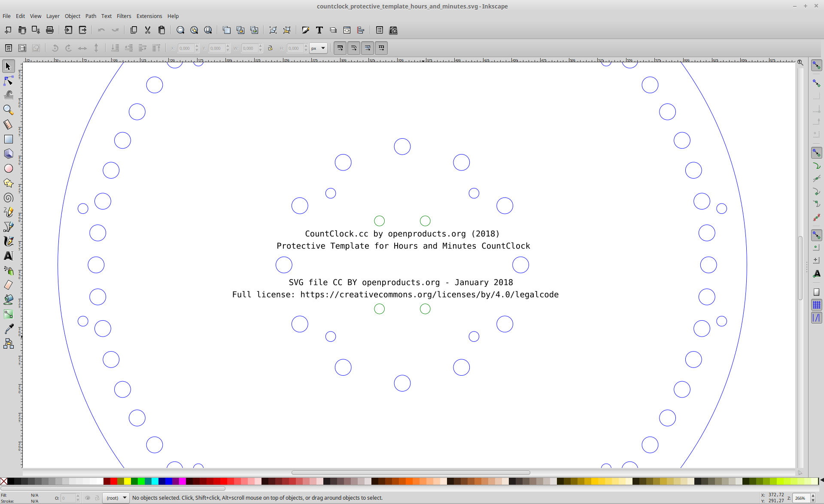Open the (root) layer dropdown
The width and height of the screenshot is (824, 504).
(116, 498)
